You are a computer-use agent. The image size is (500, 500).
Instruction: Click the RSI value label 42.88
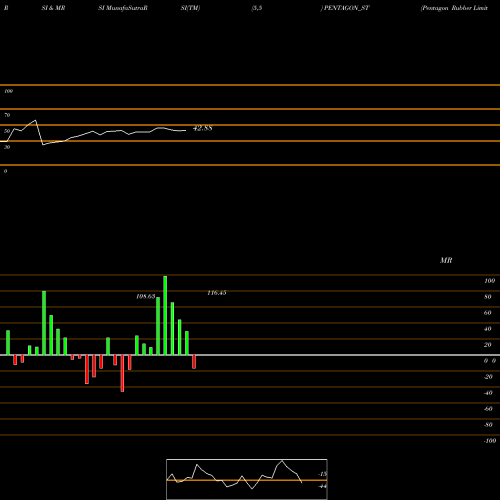[x=203, y=128]
